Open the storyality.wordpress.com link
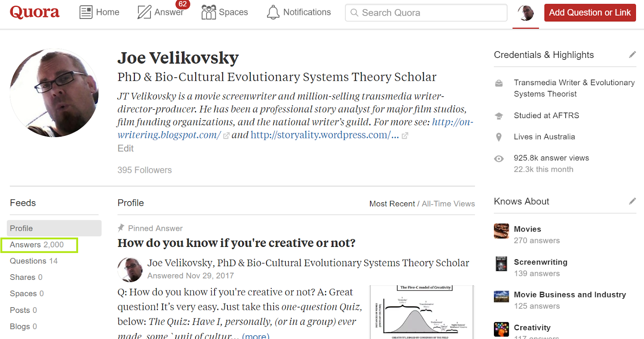Image resolution: width=644 pixels, height=339 pixels. pyautogui.click(x=324, y=135)
